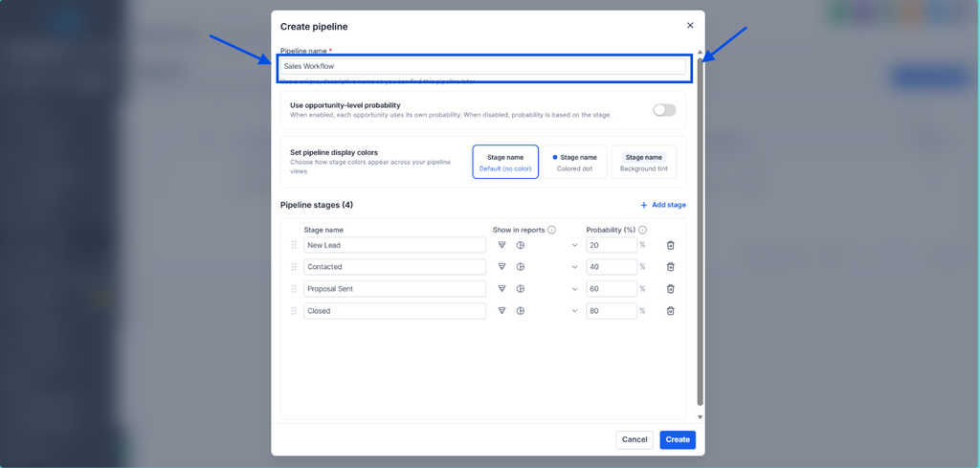Grab drag handle of Closed stage
This screenshot has height=468, width=980.
pyautogui.click(x=294, y=310)
